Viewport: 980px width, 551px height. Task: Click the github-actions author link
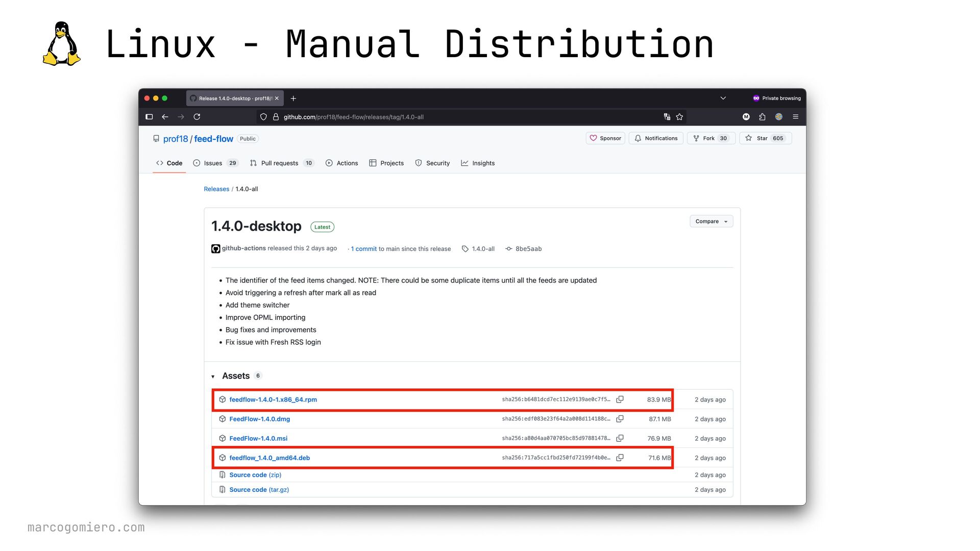coord(243,248)
